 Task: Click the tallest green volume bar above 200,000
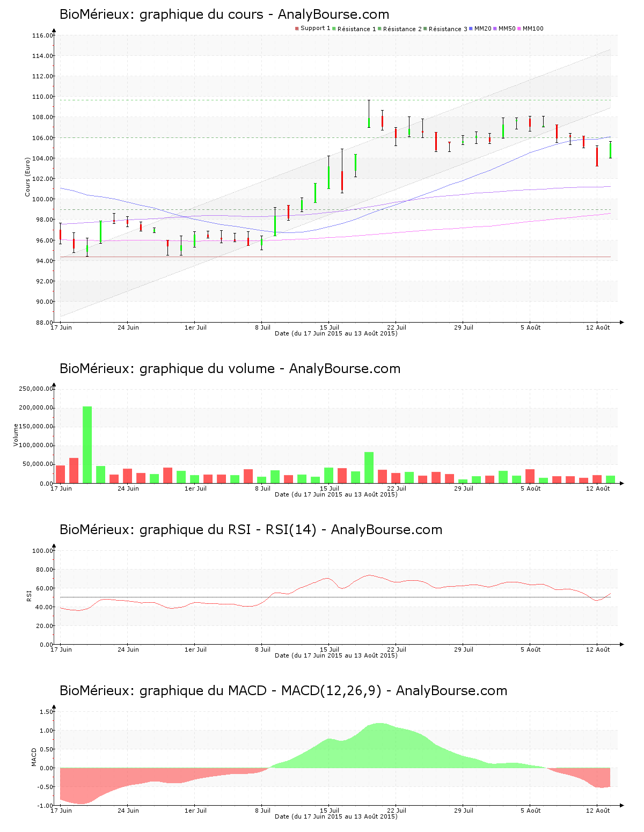[x=87, y=445]
